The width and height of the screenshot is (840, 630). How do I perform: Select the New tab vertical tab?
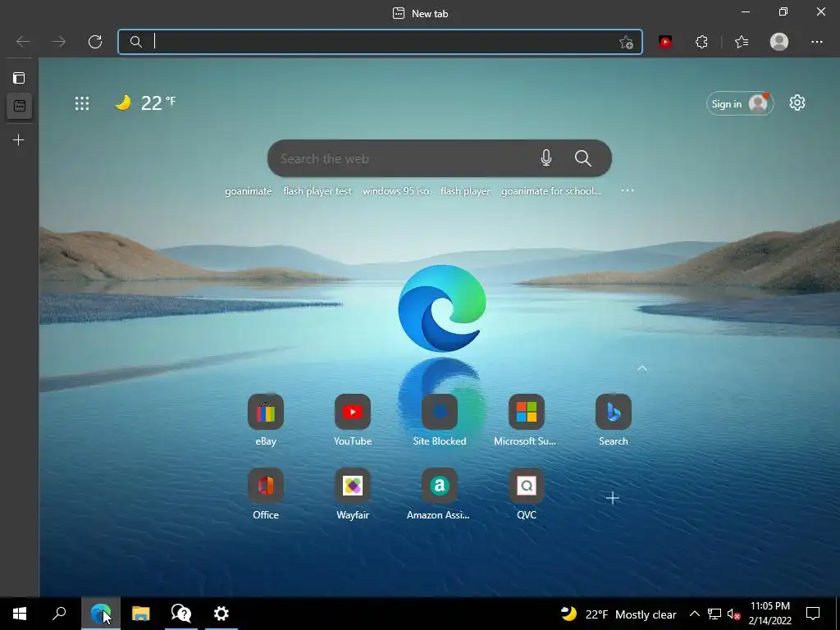(20, 106)
